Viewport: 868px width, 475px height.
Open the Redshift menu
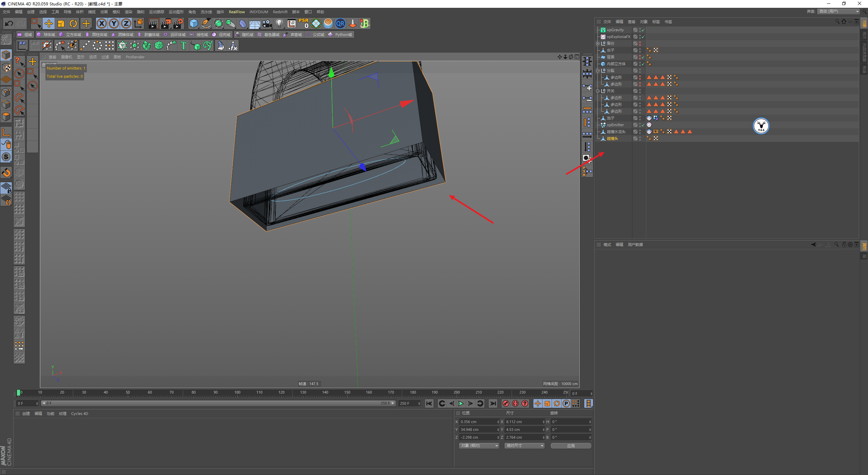280,12
